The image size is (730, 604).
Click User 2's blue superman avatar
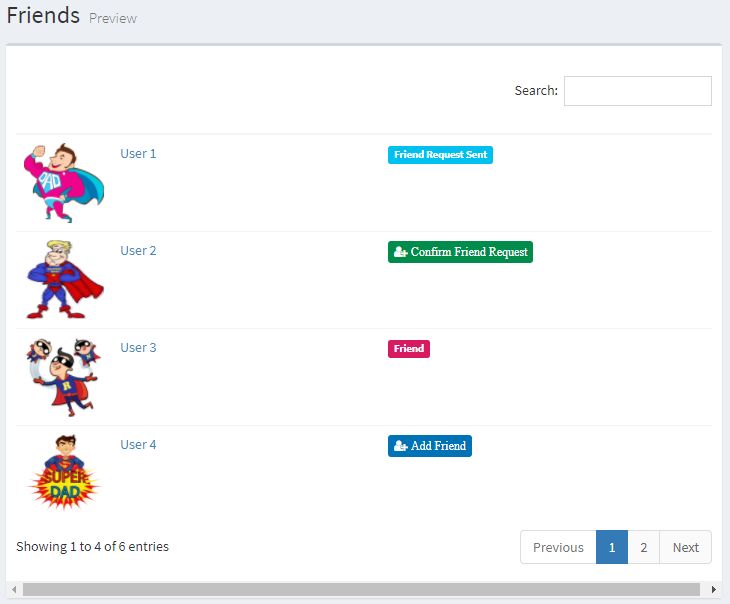[x=65, y=279]
